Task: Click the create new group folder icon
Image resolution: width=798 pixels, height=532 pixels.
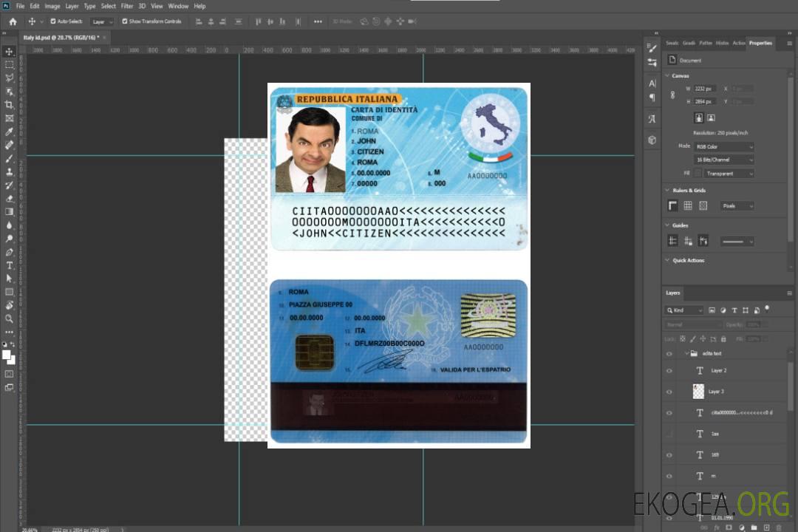Action: click(x=754, y=528)
